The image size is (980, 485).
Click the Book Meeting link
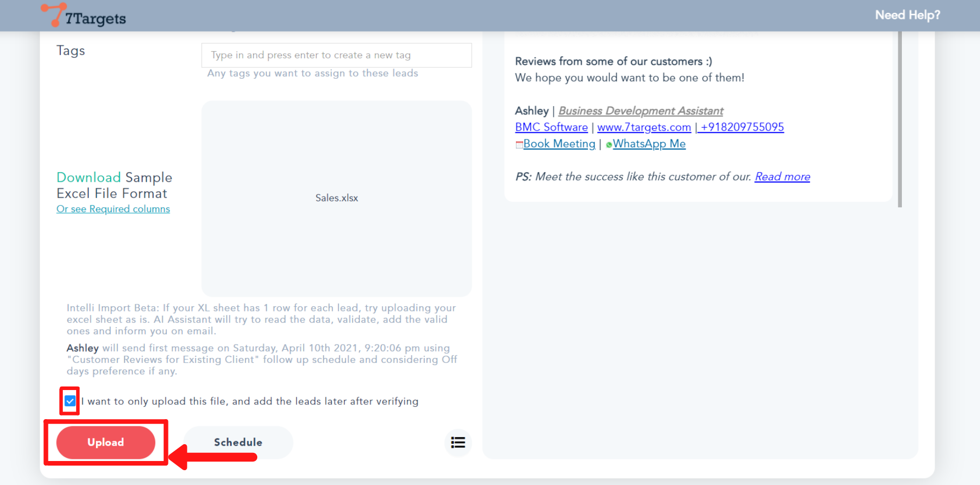[x=559, y=144]
